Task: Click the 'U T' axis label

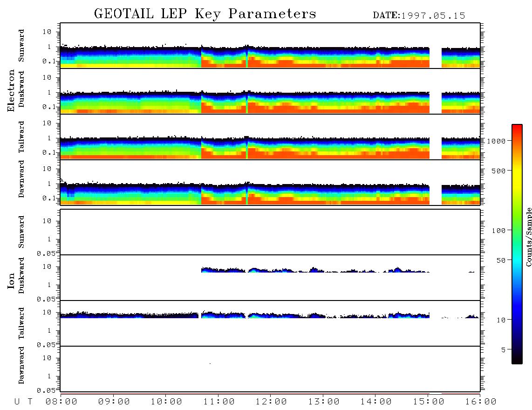Action: 23,402
